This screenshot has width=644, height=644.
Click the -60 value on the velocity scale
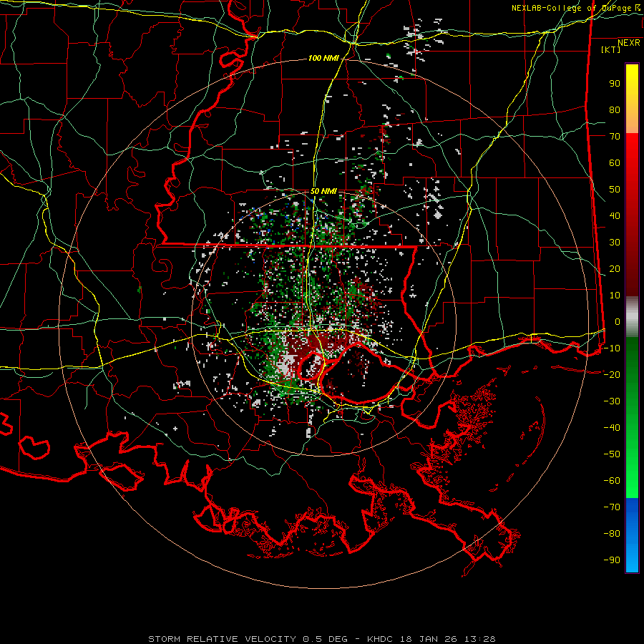pos(612,481)
